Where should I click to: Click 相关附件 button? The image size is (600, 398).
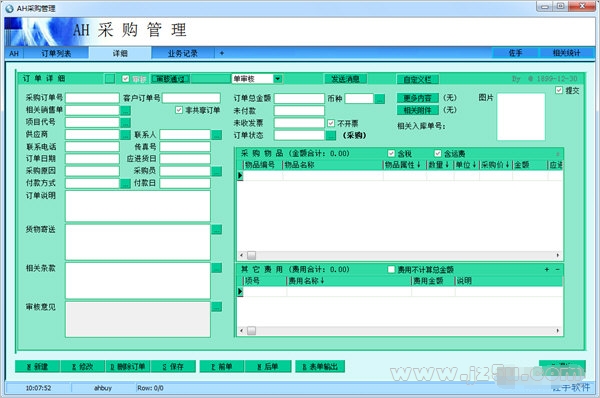point(417,110)
